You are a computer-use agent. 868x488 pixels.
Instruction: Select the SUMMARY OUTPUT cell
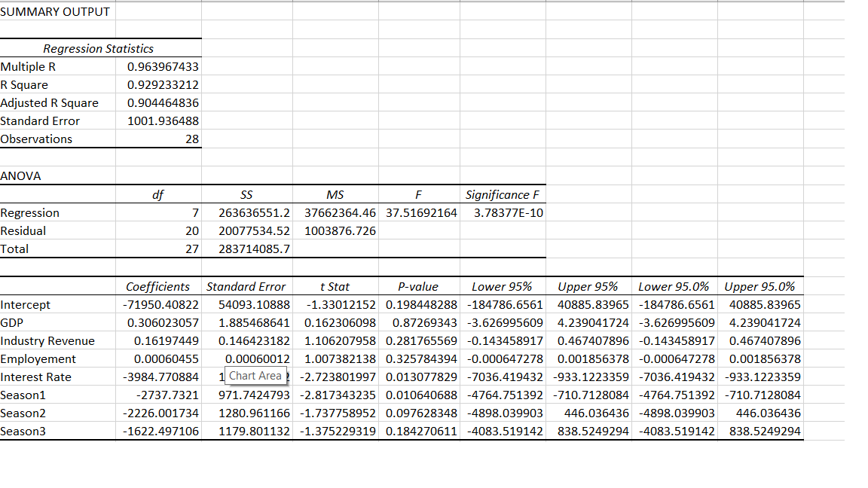click(x=57, y=11)
